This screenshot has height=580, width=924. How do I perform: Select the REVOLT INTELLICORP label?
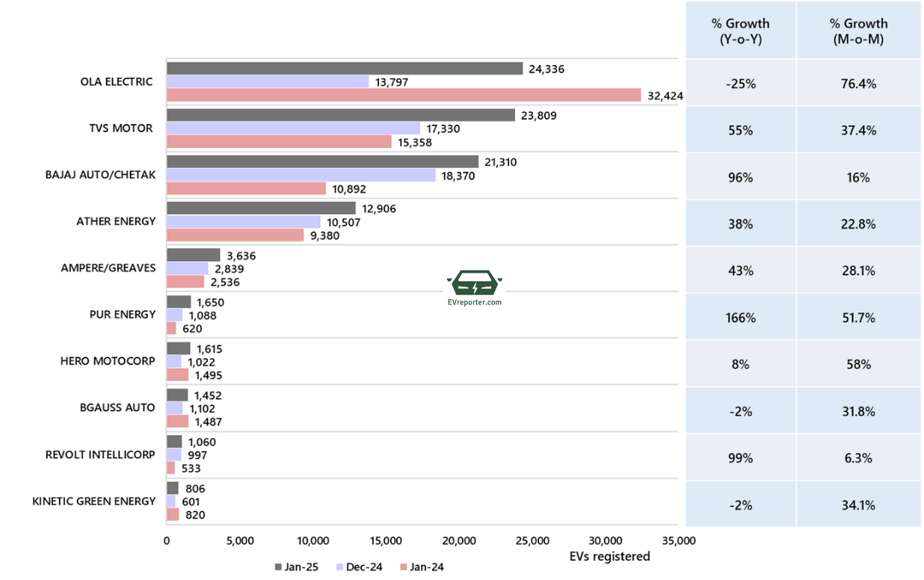click(100, 454)
